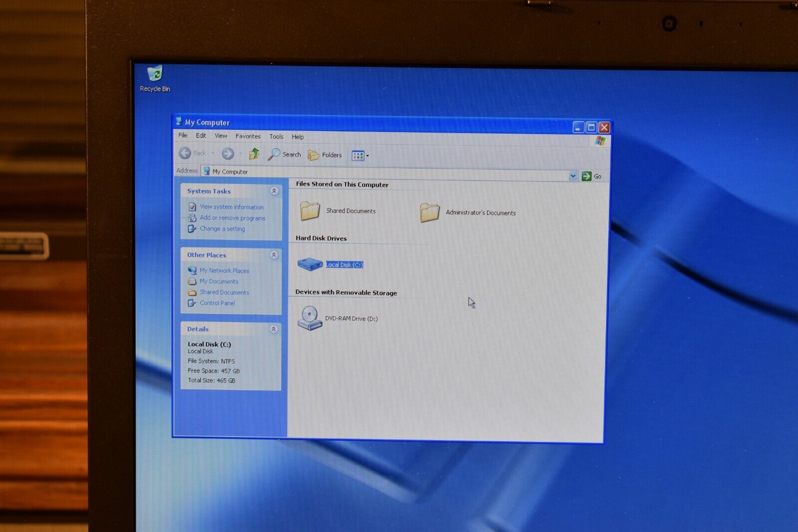The image size is (798, 532).
Task: Open the View menu
Action: click(221, 136)
